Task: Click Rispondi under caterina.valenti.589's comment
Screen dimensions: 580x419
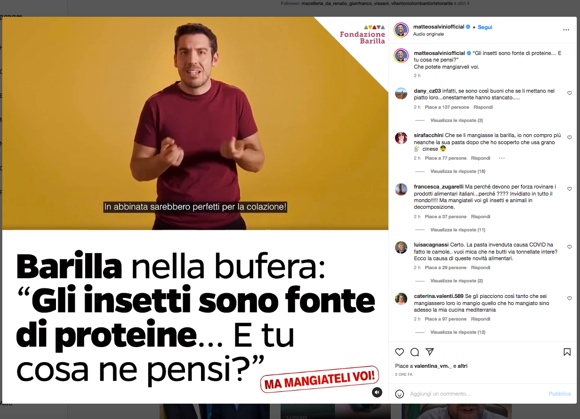Action: [x=480, y=319]
